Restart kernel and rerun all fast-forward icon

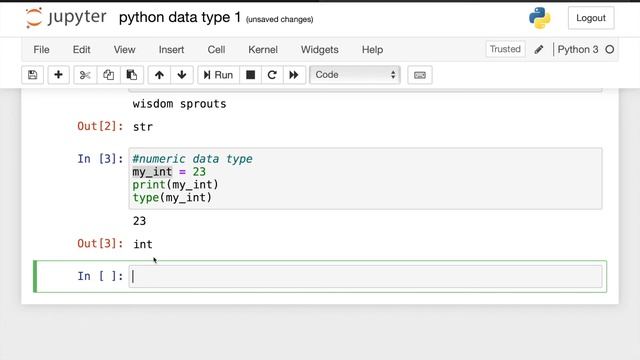(x=294, y=75)
